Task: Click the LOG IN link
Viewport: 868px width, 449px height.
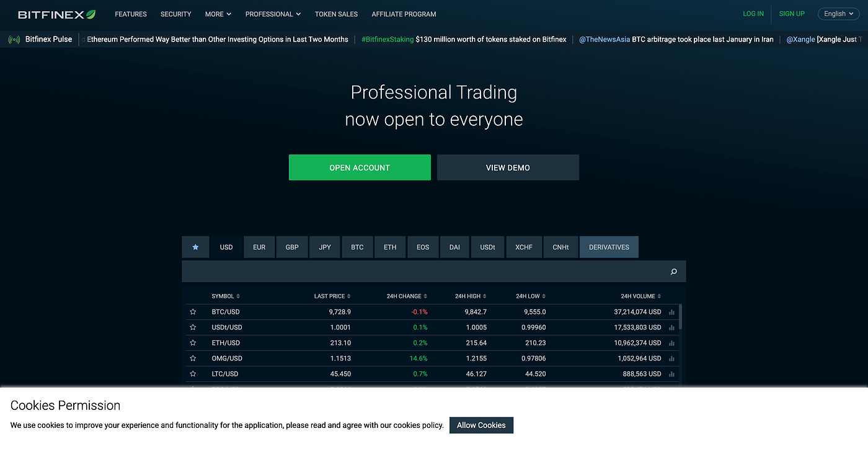Action: click(753, 14)
